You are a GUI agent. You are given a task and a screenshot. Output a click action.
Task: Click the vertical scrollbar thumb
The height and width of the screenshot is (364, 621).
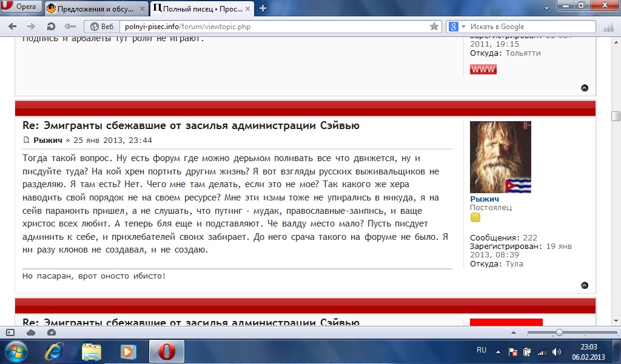coord(616,116)
